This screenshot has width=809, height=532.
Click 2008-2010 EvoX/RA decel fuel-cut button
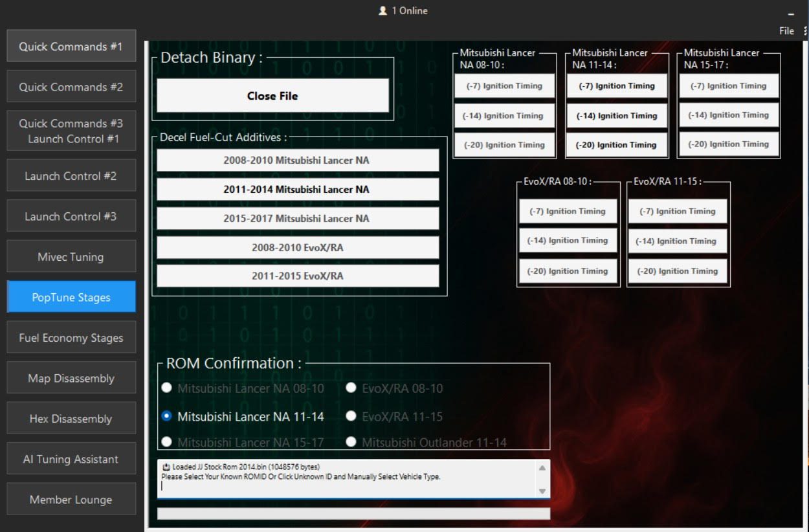(x=297, y=247)
